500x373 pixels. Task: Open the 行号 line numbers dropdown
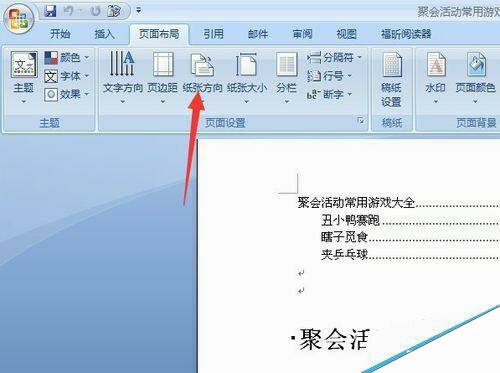coord(329,76)
